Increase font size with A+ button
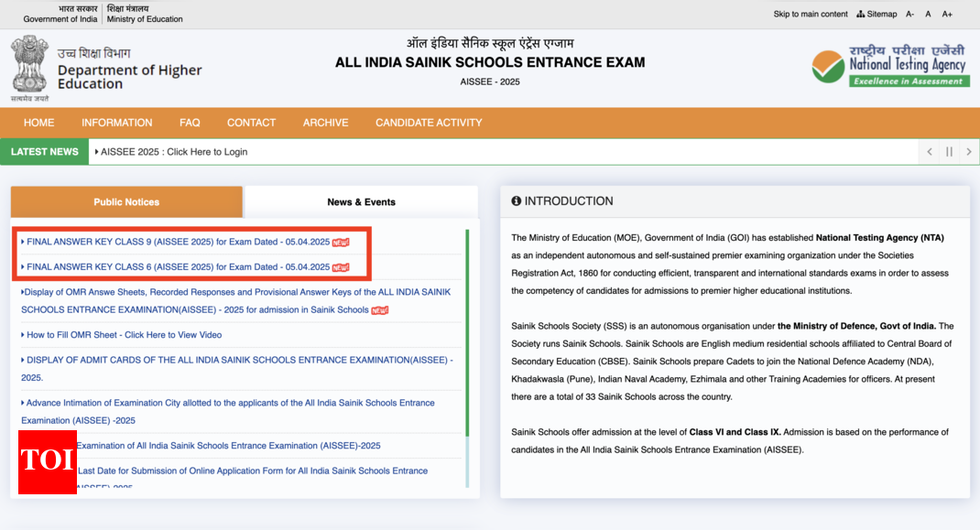This screenshot has width=980, height=530. (947, 14)
